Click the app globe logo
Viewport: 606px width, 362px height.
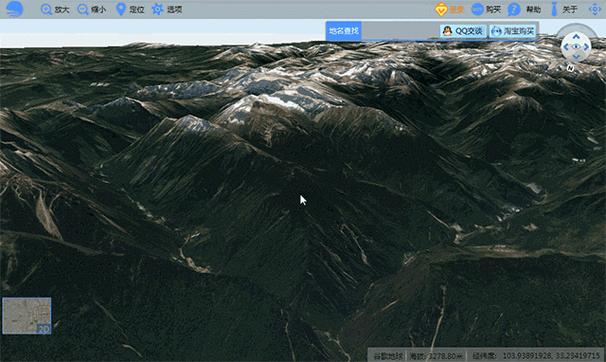15,9
